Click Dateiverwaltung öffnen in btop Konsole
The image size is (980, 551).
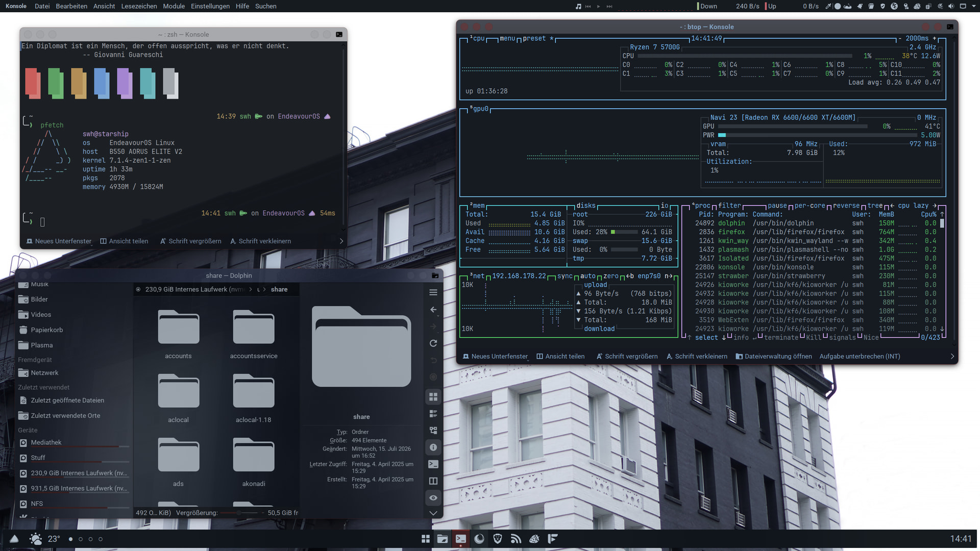point(774,357)
